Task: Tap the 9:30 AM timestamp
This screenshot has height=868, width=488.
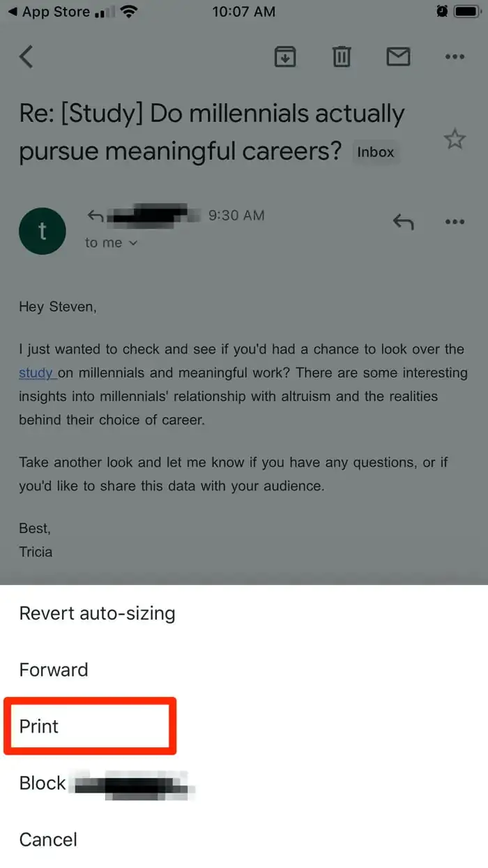Action: click(x=236, y=215)
